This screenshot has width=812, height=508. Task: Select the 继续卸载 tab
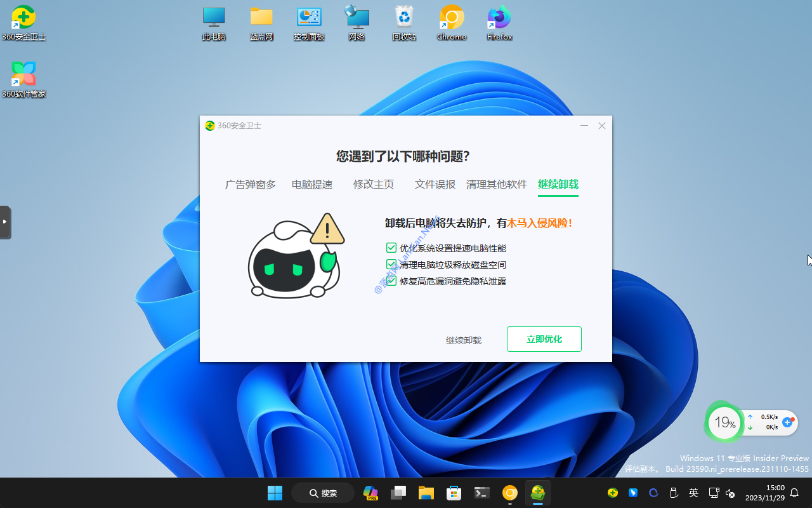(558, 184)
